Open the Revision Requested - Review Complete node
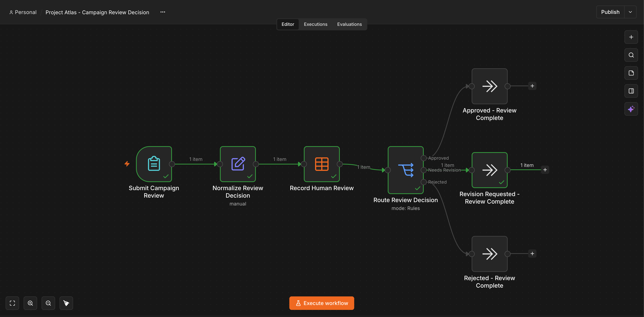644x317 pixels. (x=489, y=170)
